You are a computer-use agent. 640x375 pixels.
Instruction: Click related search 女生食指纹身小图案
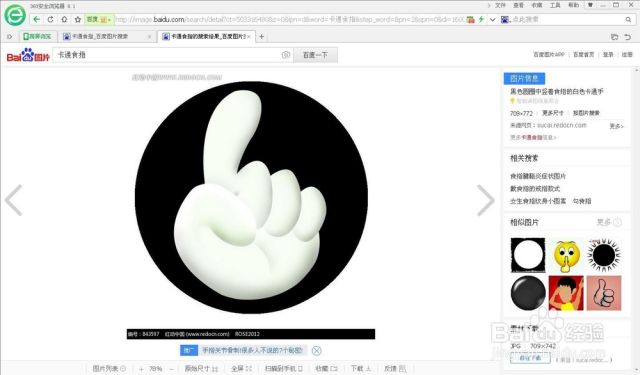point(538,201)
